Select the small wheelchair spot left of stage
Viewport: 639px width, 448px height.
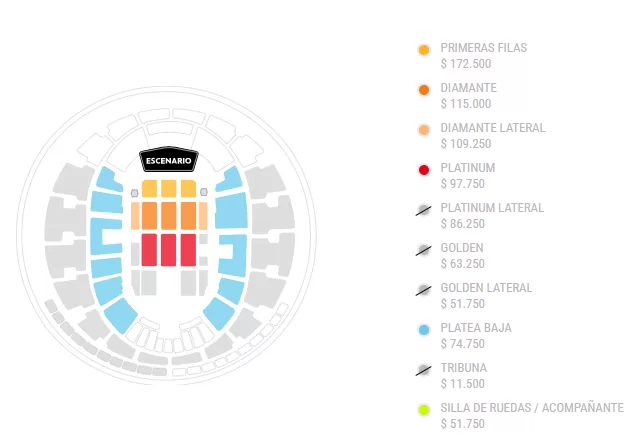pos(134,191)
